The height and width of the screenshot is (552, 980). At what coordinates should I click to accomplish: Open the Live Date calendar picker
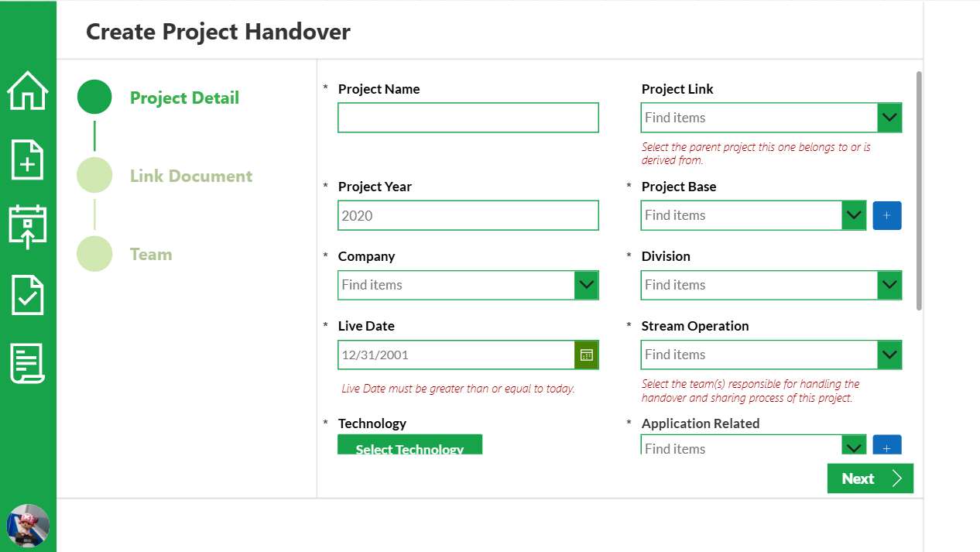(x=587, y=355)
